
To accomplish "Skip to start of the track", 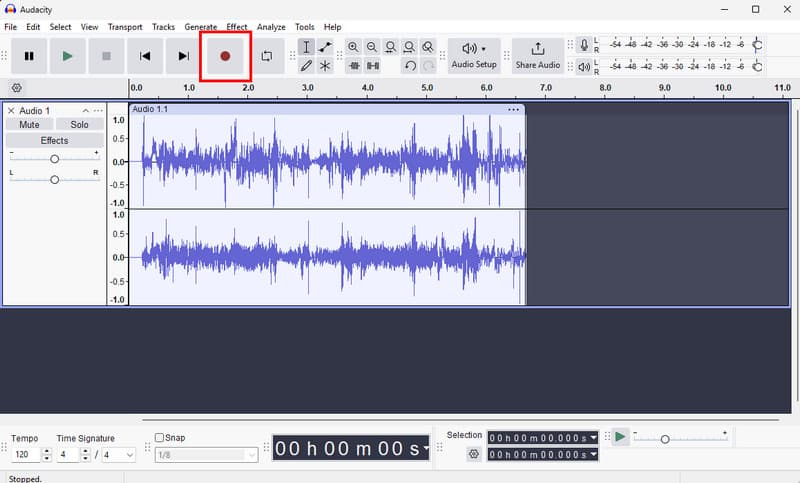I will point(145,56).
